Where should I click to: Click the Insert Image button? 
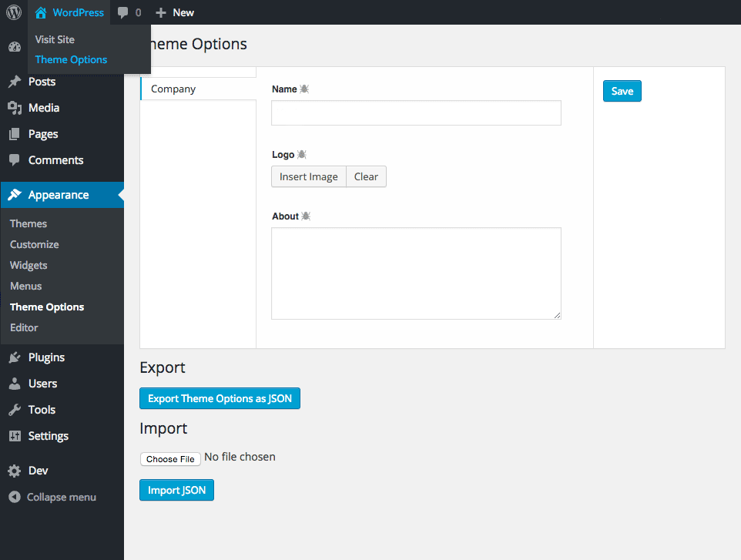(309, 176)
